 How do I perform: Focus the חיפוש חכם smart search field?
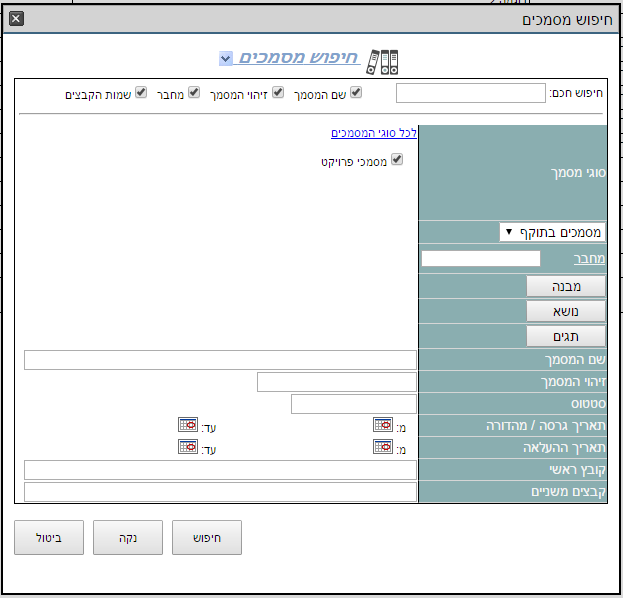click(x=470, y=93)
